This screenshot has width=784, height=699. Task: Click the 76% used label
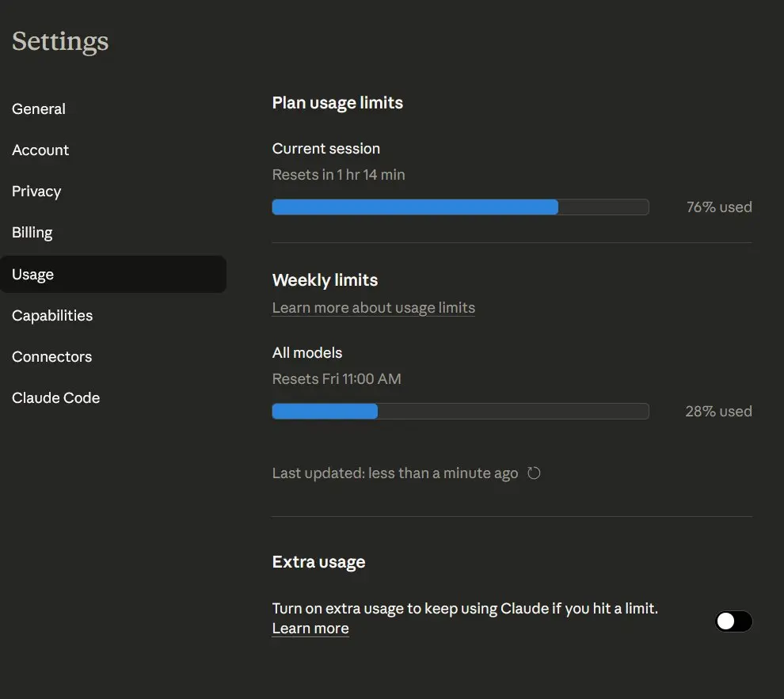click(719, 207)
